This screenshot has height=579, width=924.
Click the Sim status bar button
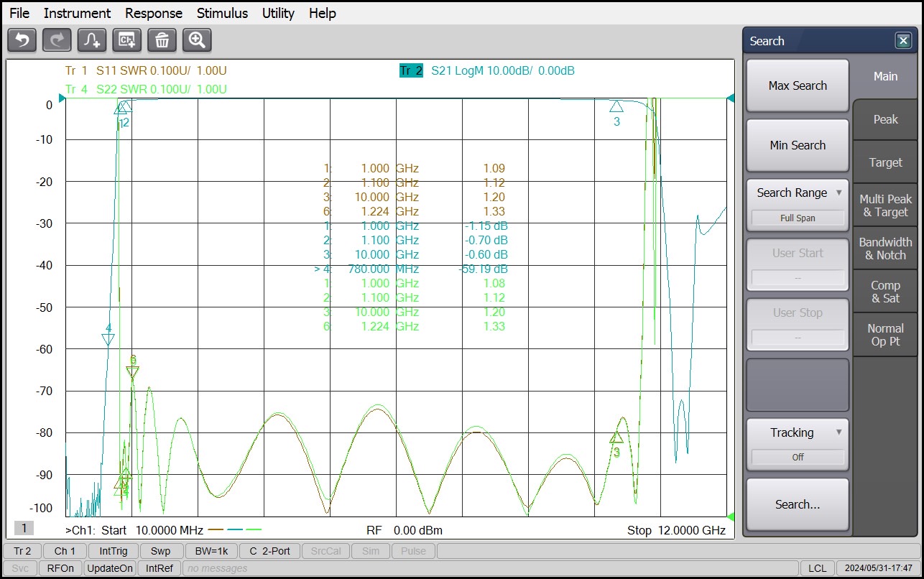click(371, 551)
